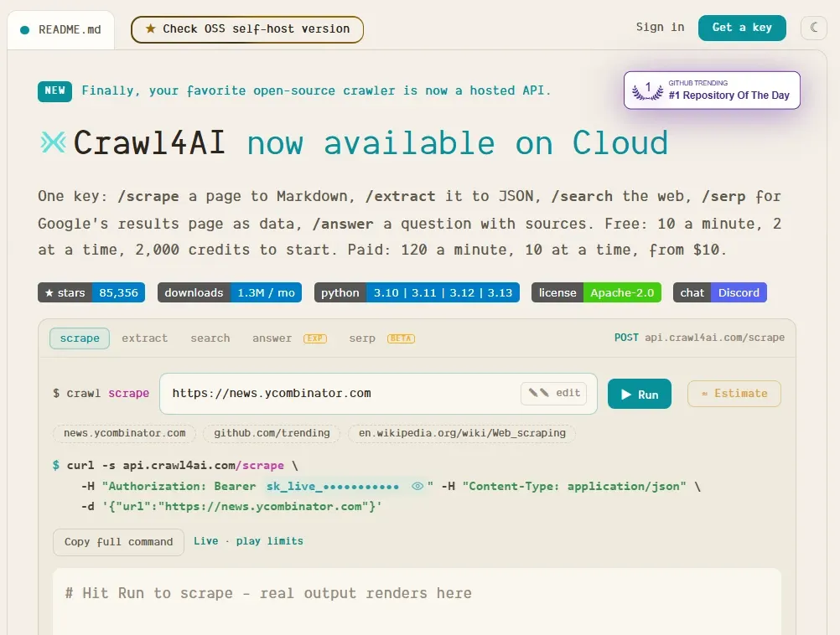The image size is (840, 635).
Task: Click the hosted API announcement text
Action: point(316,90)
